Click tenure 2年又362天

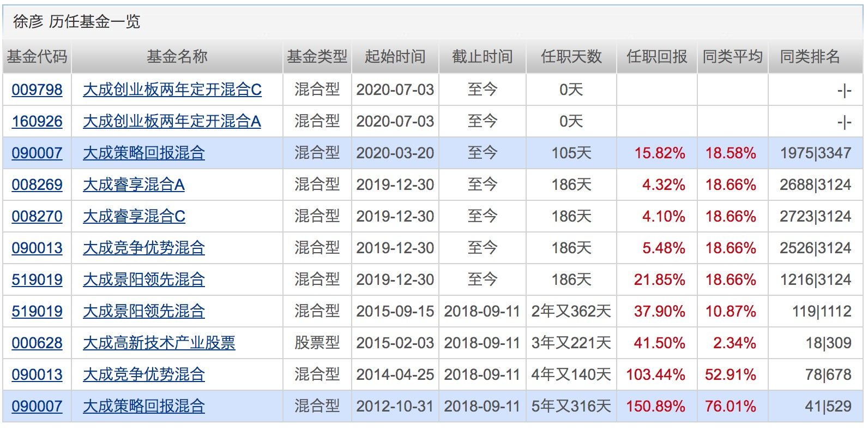click(x=571, y=311)
